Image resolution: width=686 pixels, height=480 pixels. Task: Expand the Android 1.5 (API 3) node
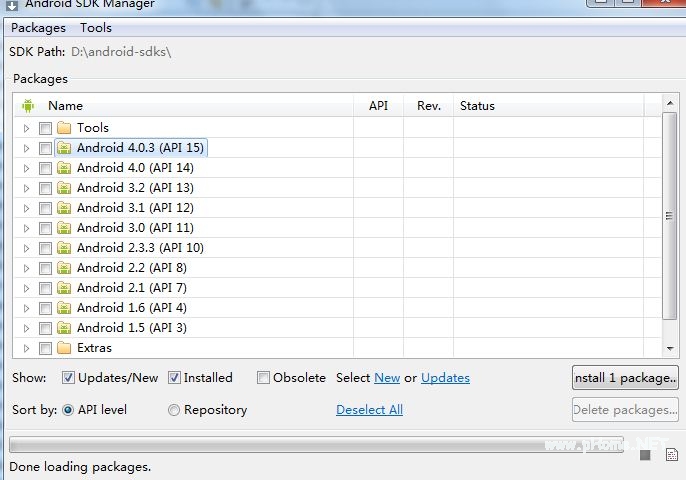[26, 328]
